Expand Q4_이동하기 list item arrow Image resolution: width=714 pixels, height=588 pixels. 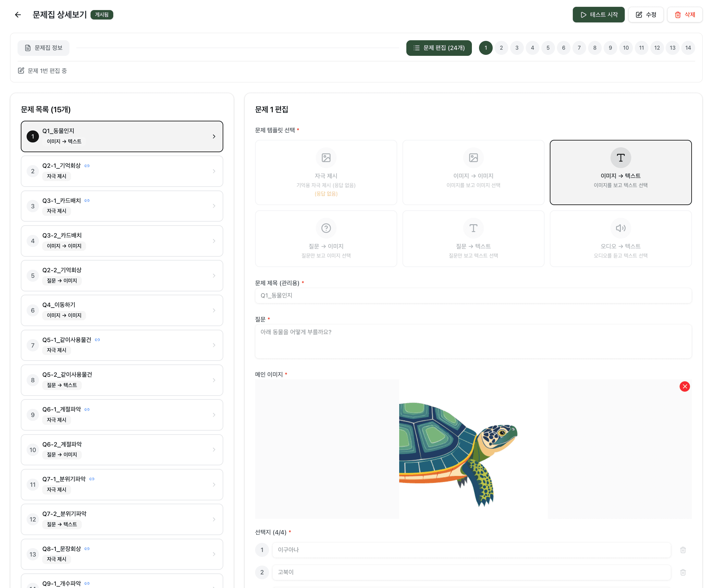(x=214, y=310)
